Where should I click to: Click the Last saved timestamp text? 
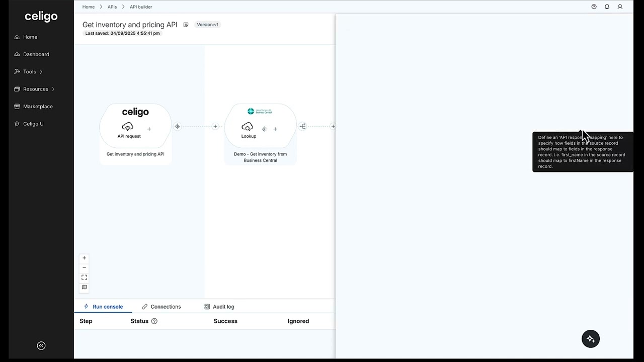point(122,33)
